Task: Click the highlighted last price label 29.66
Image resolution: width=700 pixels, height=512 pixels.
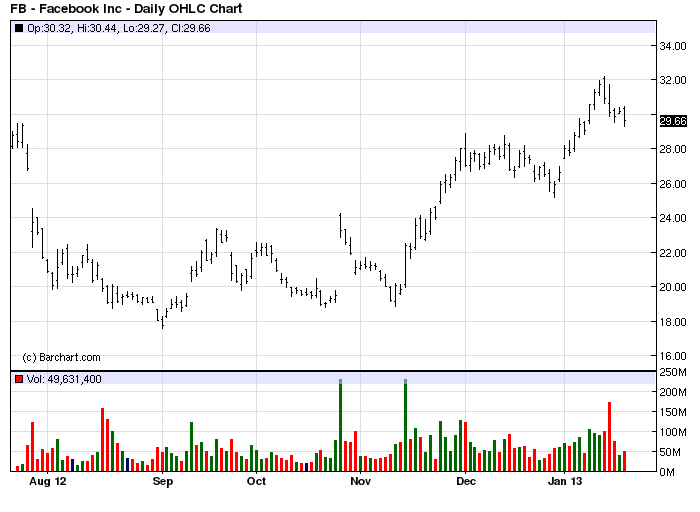Action: tap(673, 121)
